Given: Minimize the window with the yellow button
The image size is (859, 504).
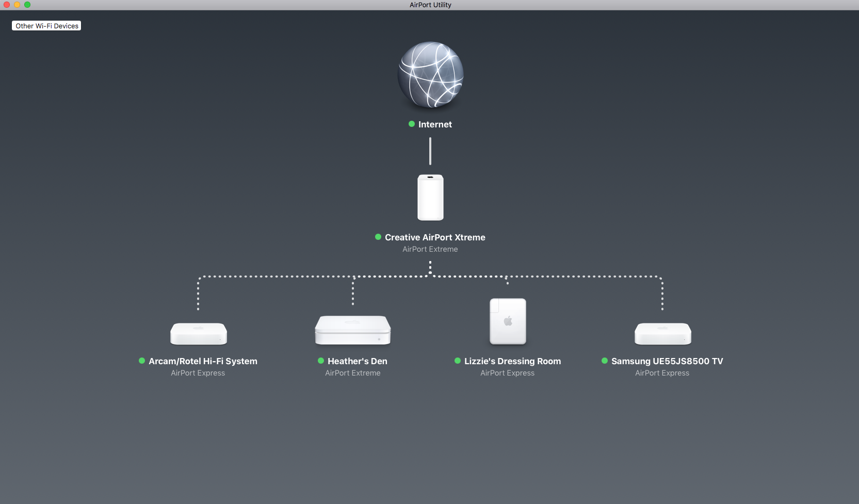Looking at the screenshot, I should tap(17, 5).
